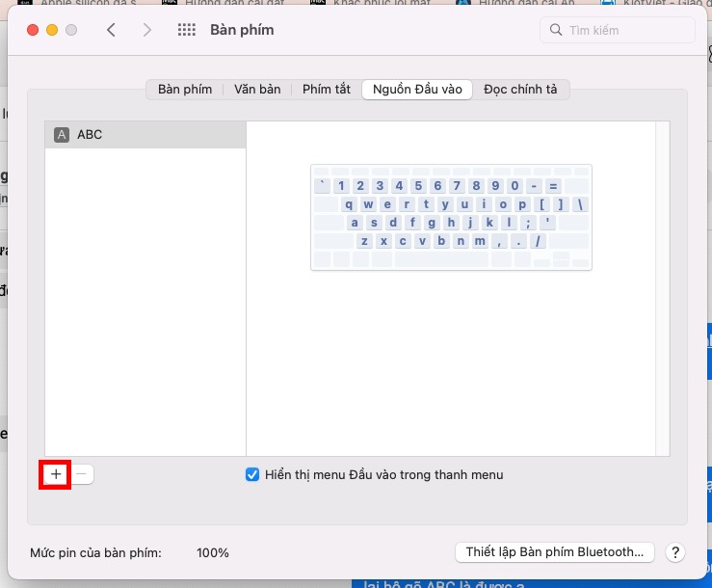Image resolution: width=712 pixels, height=588 pixels.
Task: Go forward with the right chevron
Action: pos(146,30)
